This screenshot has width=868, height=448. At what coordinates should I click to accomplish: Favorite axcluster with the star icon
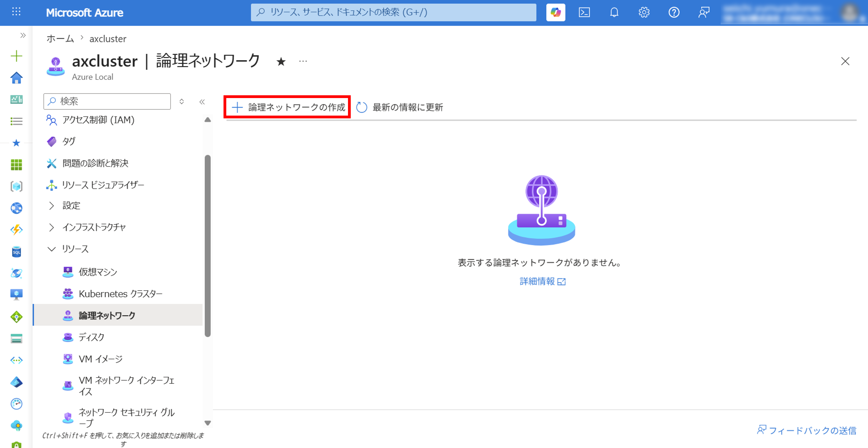coord(281,62)
